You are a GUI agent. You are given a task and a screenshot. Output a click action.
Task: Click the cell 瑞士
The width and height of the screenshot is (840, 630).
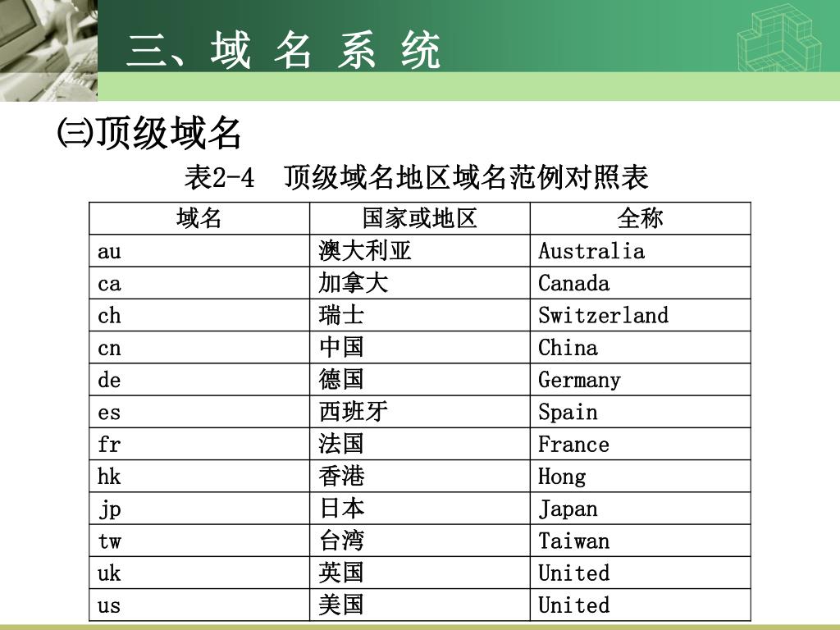(x=420, y=315)
